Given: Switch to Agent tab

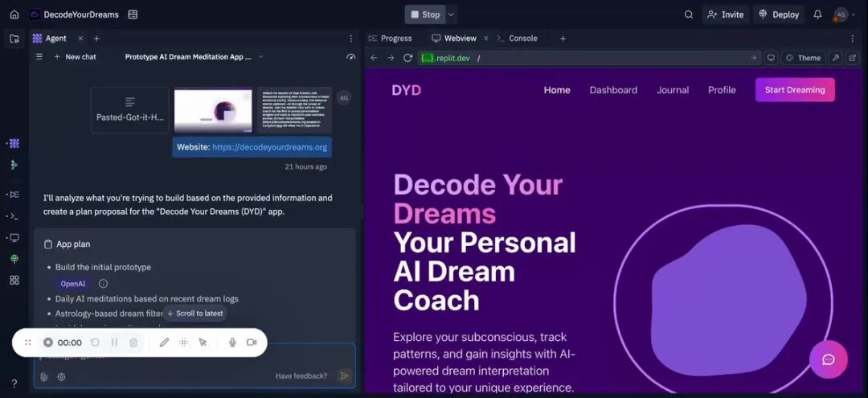Looking at the screenshot, I should coord(50,39).
